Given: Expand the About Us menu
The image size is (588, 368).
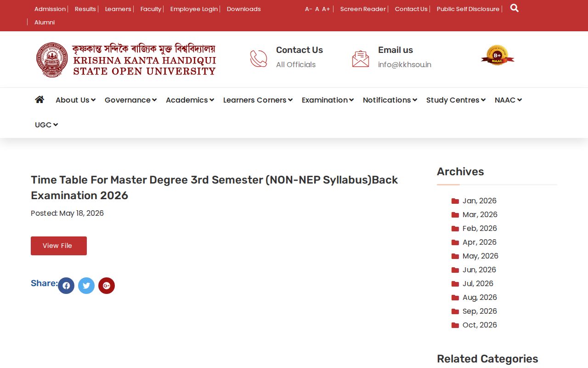Looking at the screenshot, I should coord(75,100).
